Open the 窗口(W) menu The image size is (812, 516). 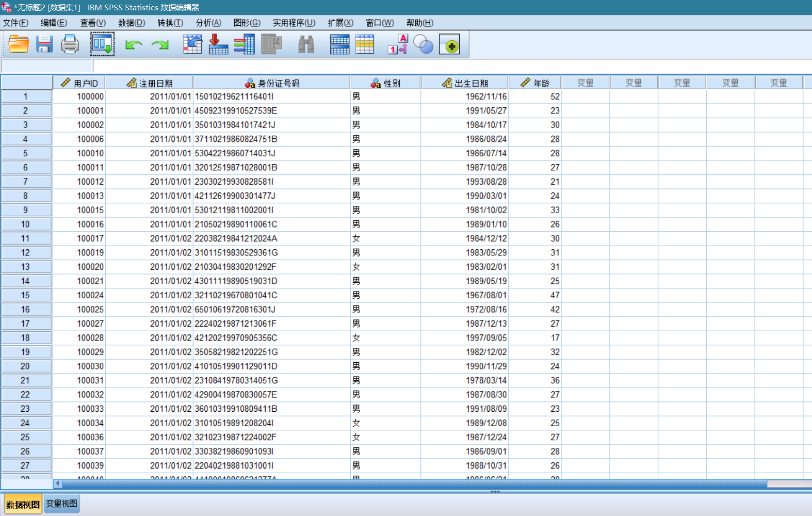pos(380,23)
